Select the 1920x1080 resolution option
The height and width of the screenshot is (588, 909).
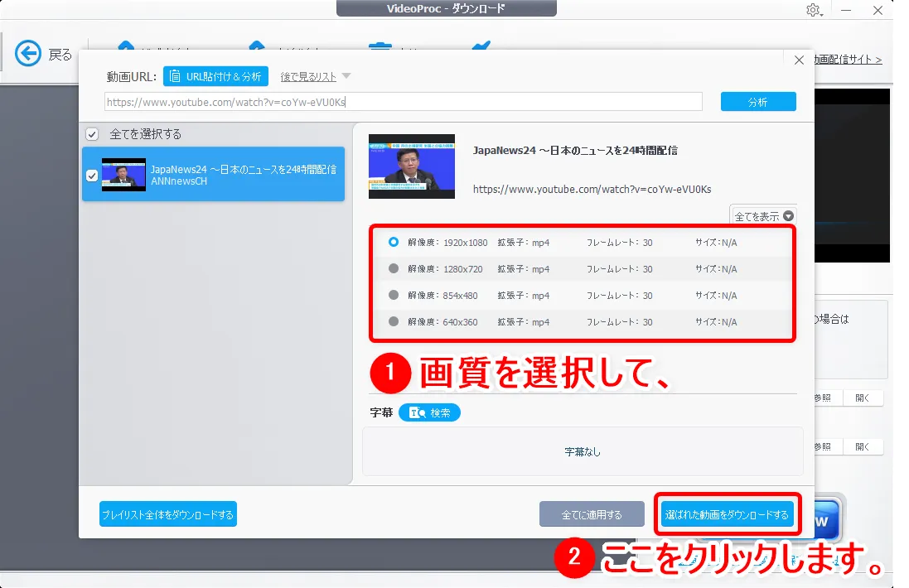[394, 242]
